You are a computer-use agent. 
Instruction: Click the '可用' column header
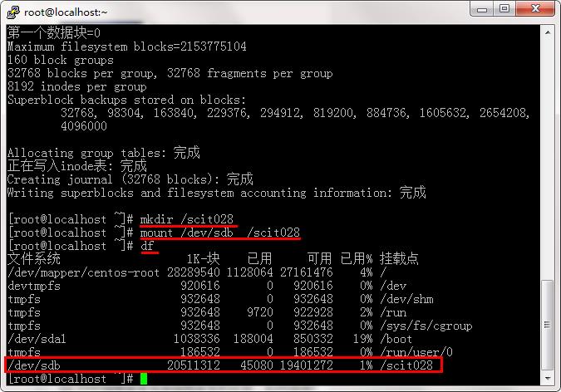[320, 258]
